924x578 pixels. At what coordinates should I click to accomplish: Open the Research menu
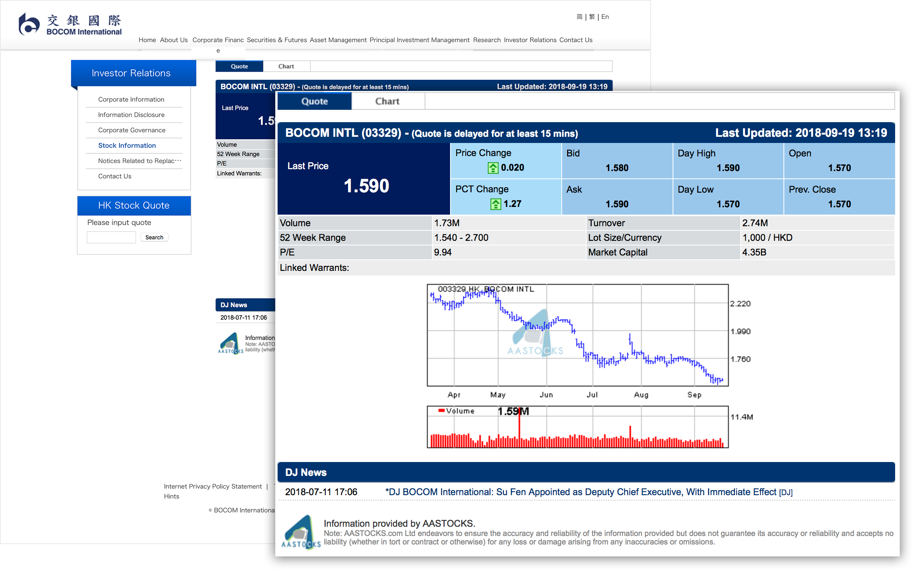coord(487,40)
